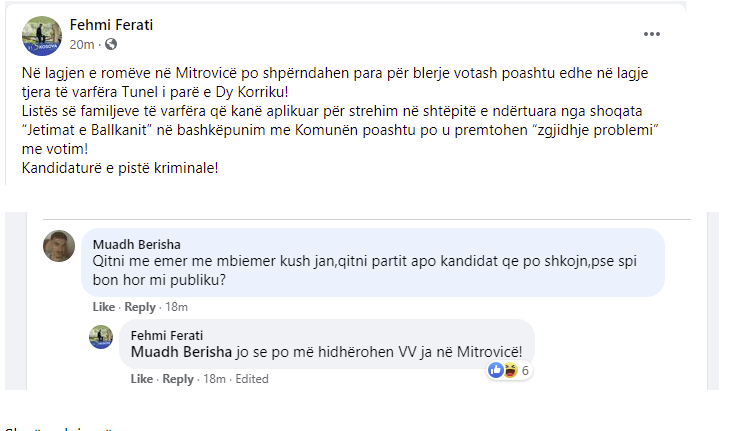Open 18m timestamp on Muadh Berisha's comment
Viewport: 754px width, 431px height.
pos(176,307)
